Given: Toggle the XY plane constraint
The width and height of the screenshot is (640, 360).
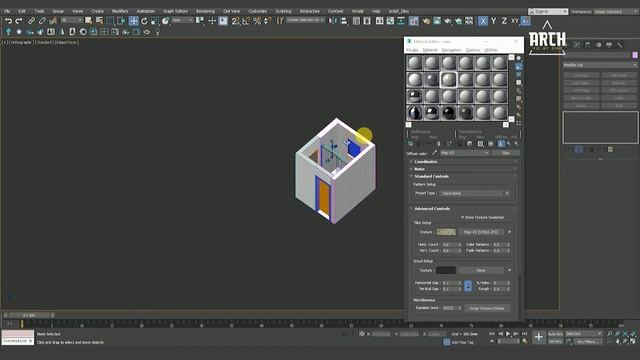Looking at the screenshot, I should (515, 21).
